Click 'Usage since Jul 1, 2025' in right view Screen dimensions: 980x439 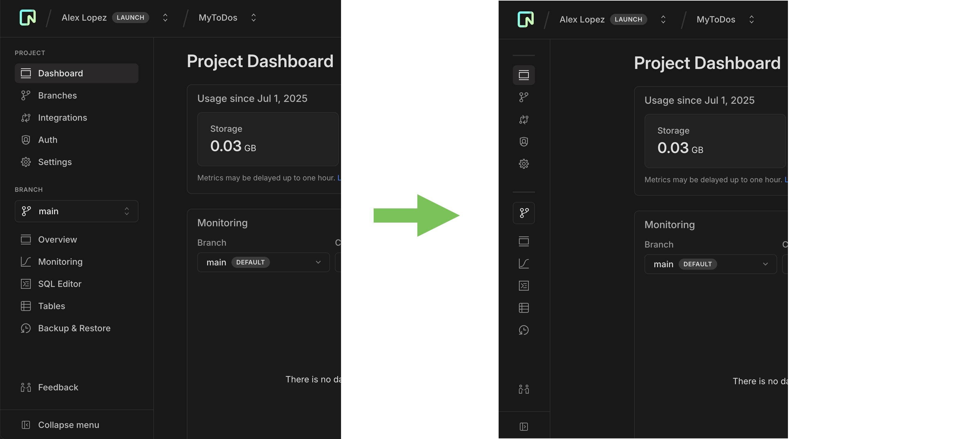point(700,100)
